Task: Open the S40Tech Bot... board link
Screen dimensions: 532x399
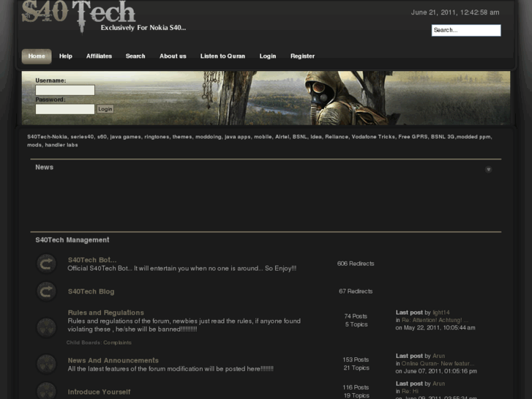Action: [x=92, y=260]
